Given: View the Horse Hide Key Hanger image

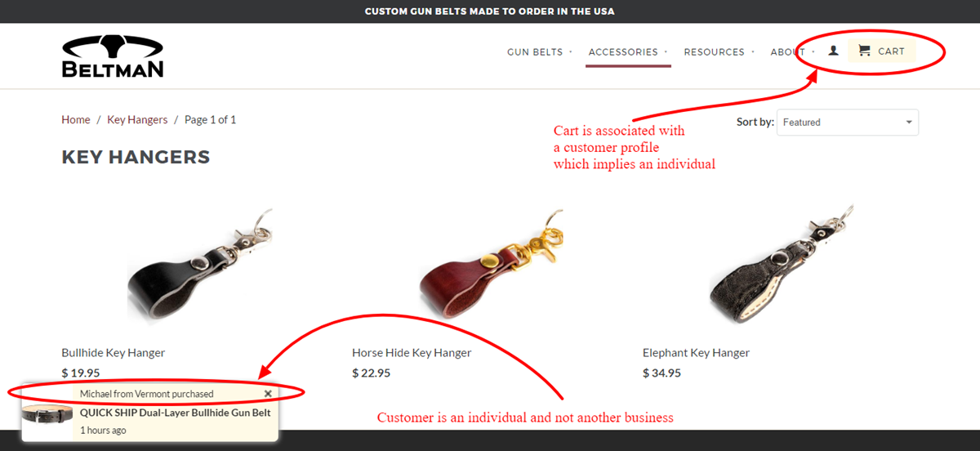Looking at the screenshot, I should pyautogui.click(x=490, y=264).
